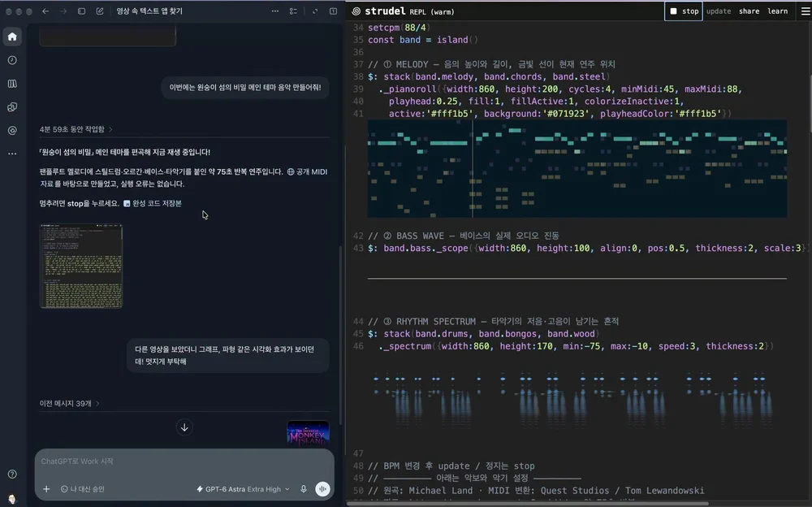
Task: Open the GPT-6 Astra Extra High model dropdown
Action: [x=243, y=489]
